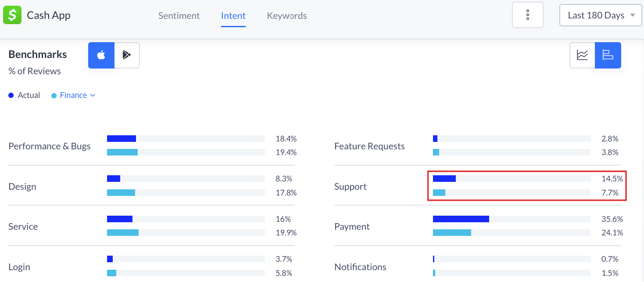Click the 5.8% Login benchmark value
This screenshot has width=644, height=282.
(284, 273)
